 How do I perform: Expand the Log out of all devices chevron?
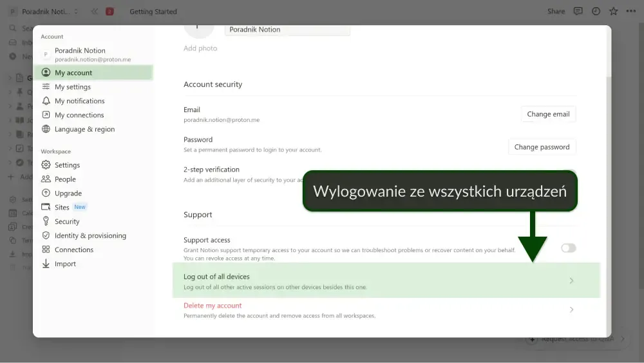(x=571, y=280)
